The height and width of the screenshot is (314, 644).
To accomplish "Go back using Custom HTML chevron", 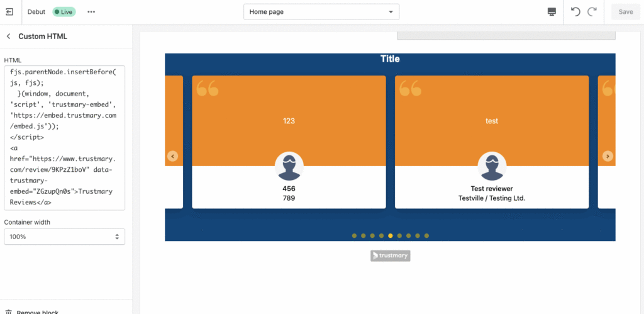I will [x=8, y=36].
